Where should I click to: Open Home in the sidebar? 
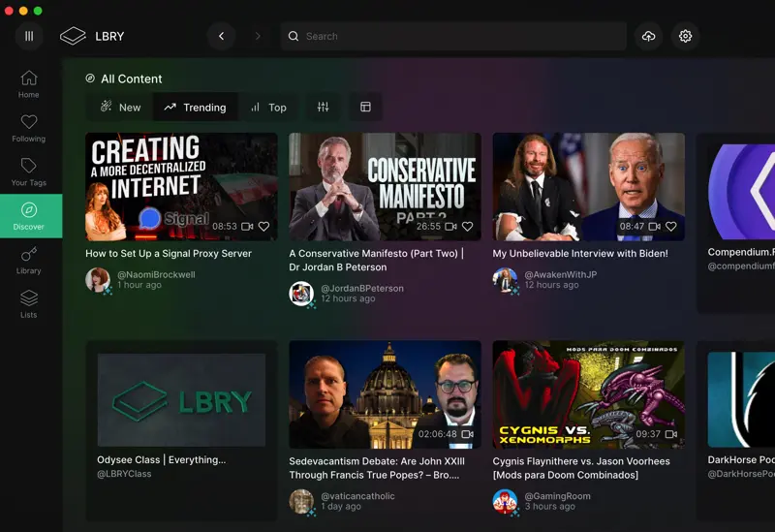[29, 84]
